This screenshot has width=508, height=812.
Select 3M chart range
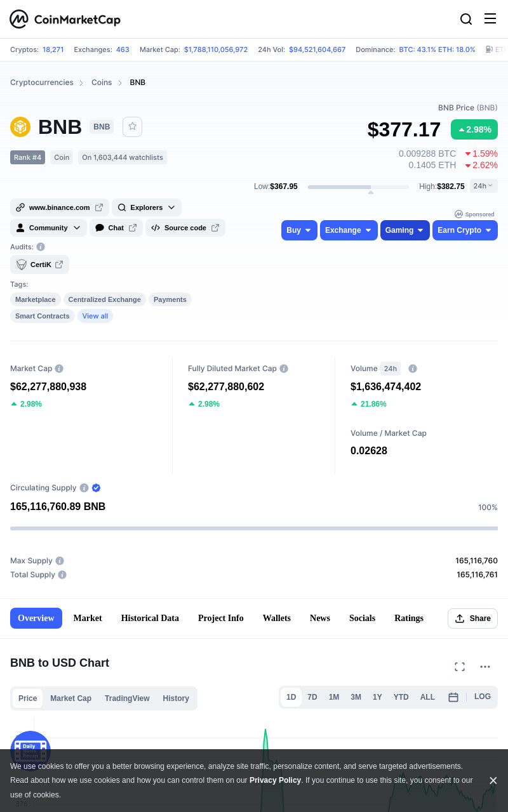pyautogui.click(x=356, y=697)
